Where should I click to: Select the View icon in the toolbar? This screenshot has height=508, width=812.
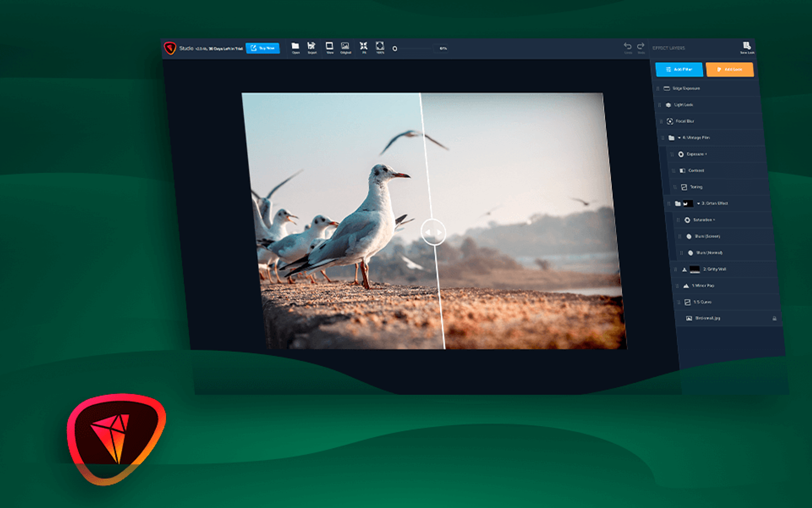pos(331,47)
